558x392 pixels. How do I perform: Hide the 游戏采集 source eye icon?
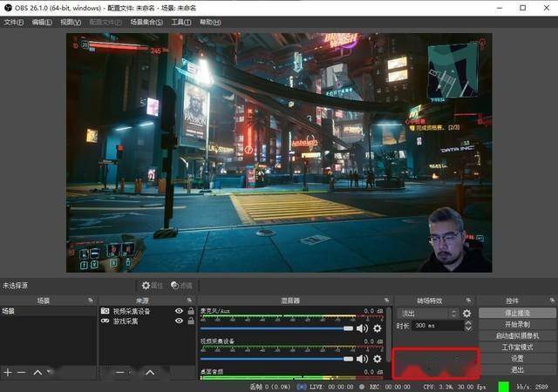179,321
